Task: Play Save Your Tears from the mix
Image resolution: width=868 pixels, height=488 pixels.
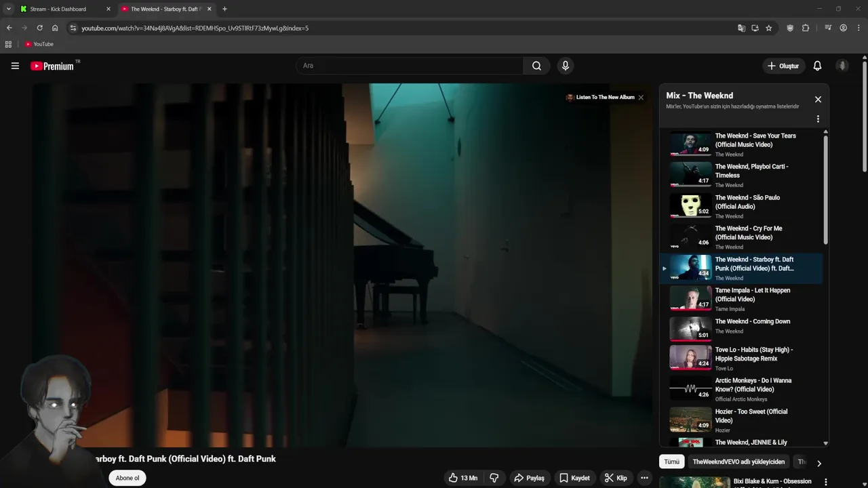Action: [741, 144]
